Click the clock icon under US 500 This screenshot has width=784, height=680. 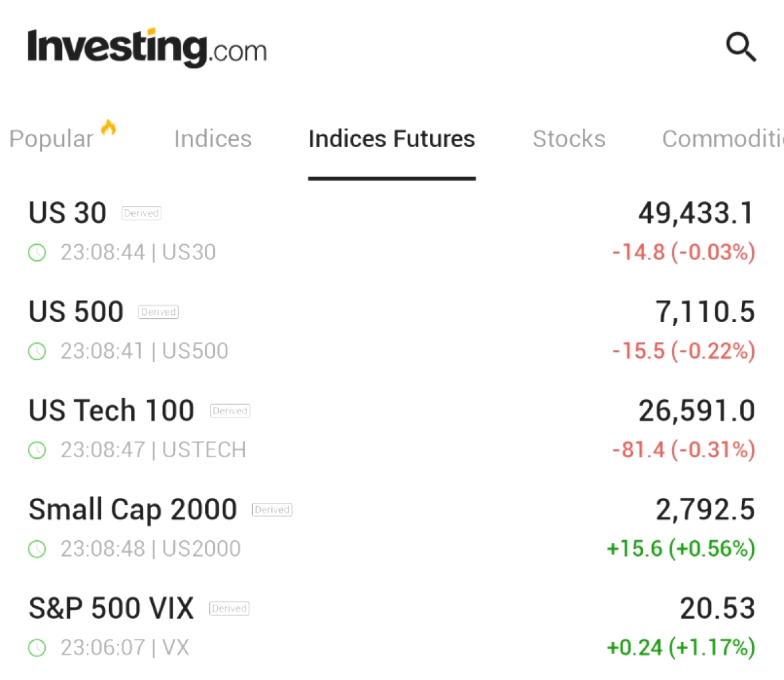[37, 351]
